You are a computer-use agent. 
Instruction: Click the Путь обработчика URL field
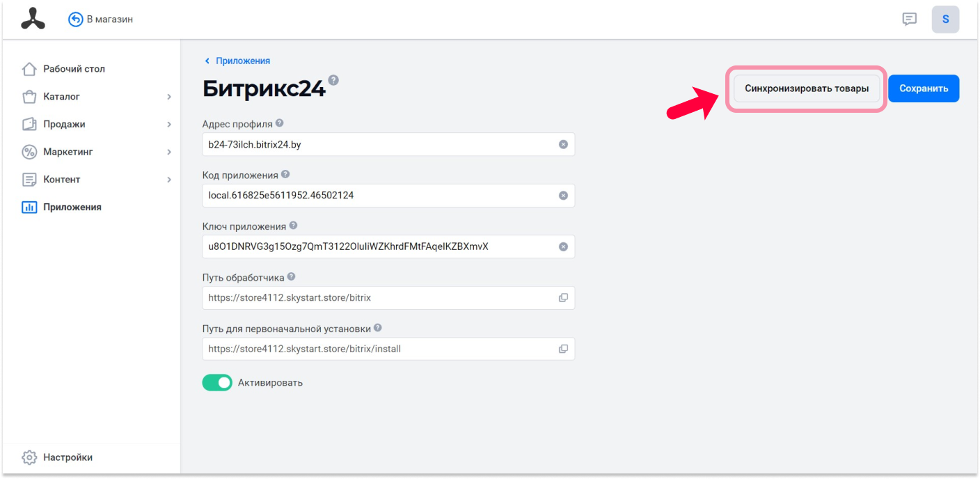pos(388,297)
